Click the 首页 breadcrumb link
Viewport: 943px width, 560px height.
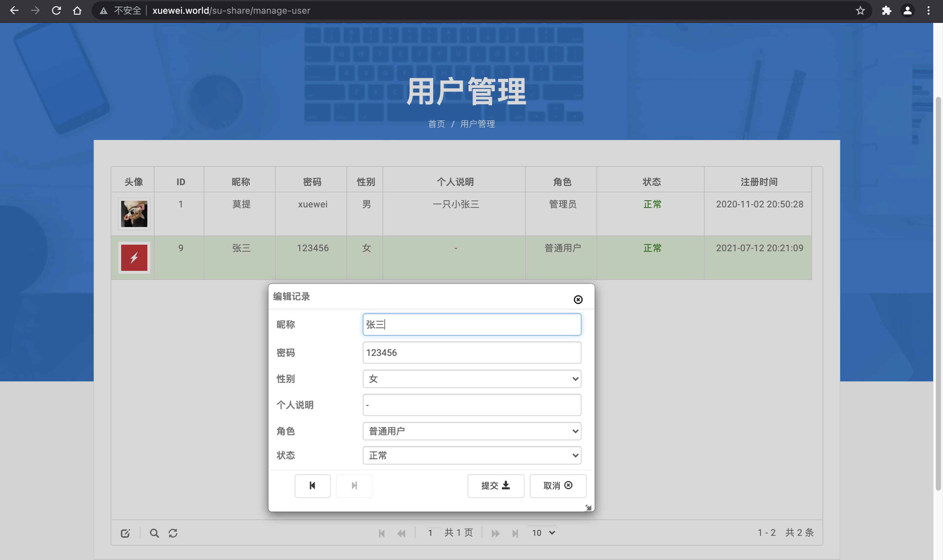(x=436, y=124)
